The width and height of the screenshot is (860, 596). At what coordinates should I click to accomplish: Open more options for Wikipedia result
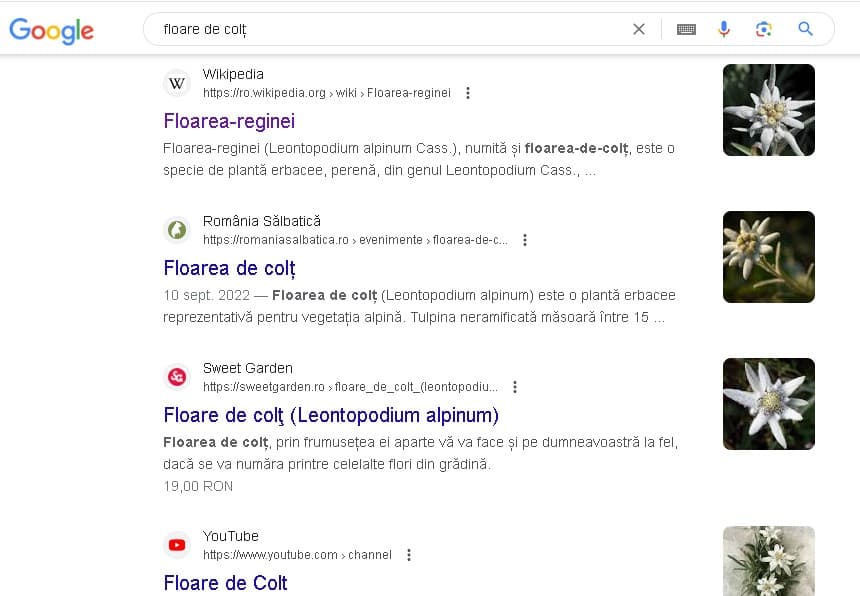coord(468,93)
